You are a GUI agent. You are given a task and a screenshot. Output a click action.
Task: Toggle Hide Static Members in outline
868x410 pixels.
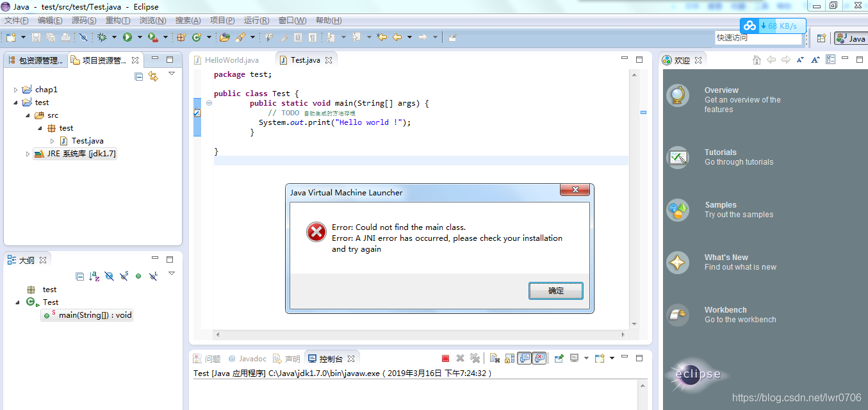[x=124, y=276]
